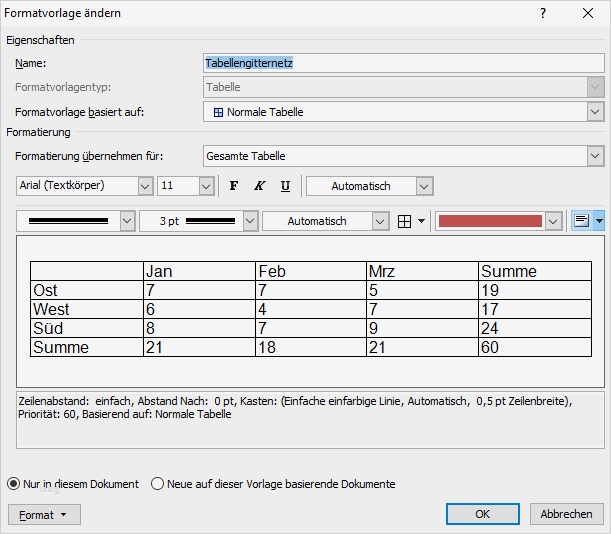Open the alignment options arrow
The width and height of the screenshot is (611, 534).
coord(598,221)
